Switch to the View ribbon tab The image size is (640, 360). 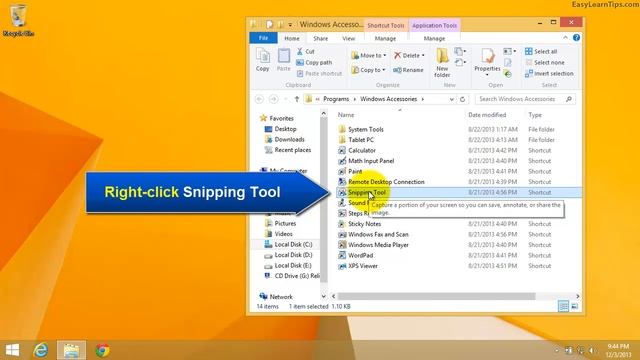click(349, 38)
